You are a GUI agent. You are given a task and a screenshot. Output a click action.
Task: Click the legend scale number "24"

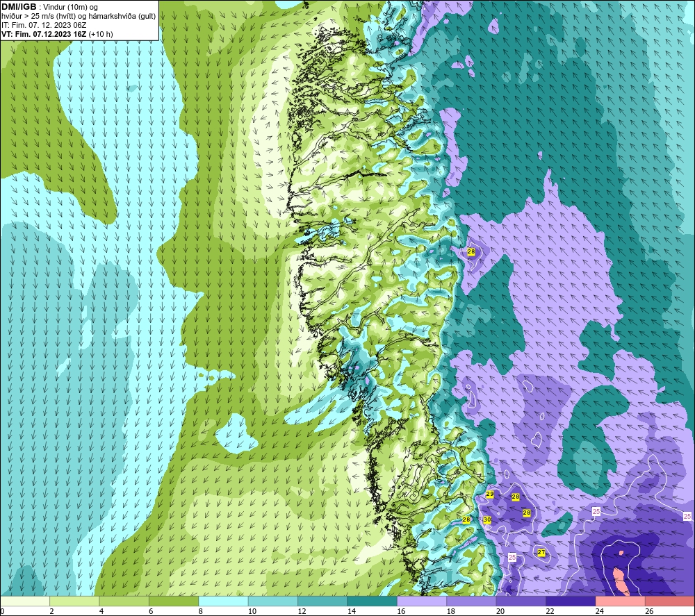pos(600,611)
